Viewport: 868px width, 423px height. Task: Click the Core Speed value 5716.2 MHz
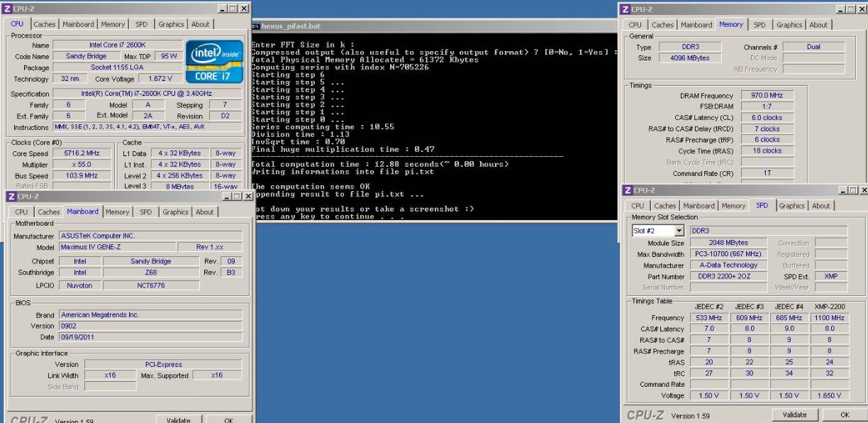tap(81, 153)
